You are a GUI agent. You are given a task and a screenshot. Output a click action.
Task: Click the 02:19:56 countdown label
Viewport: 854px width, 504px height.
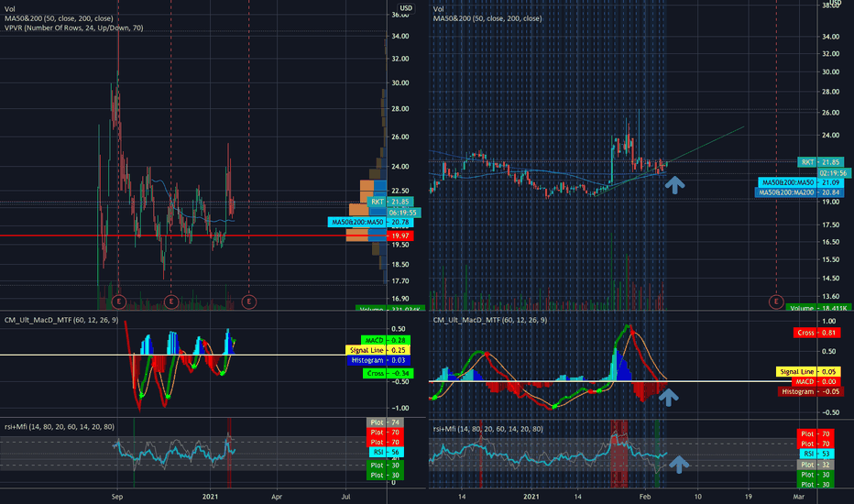pyautogui.click(x=834, y=172)
